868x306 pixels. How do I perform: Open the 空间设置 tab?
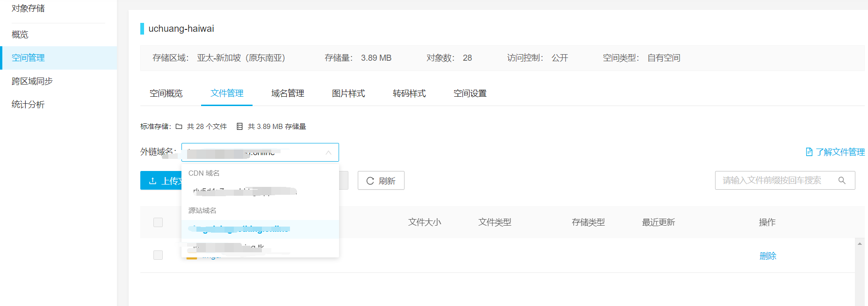(470, 93)
